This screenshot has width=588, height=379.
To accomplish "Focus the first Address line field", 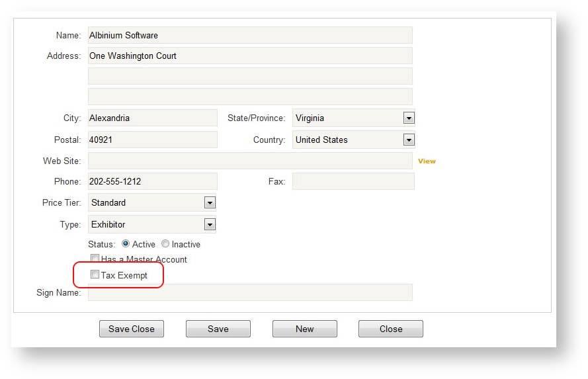I will click(250, 56).
